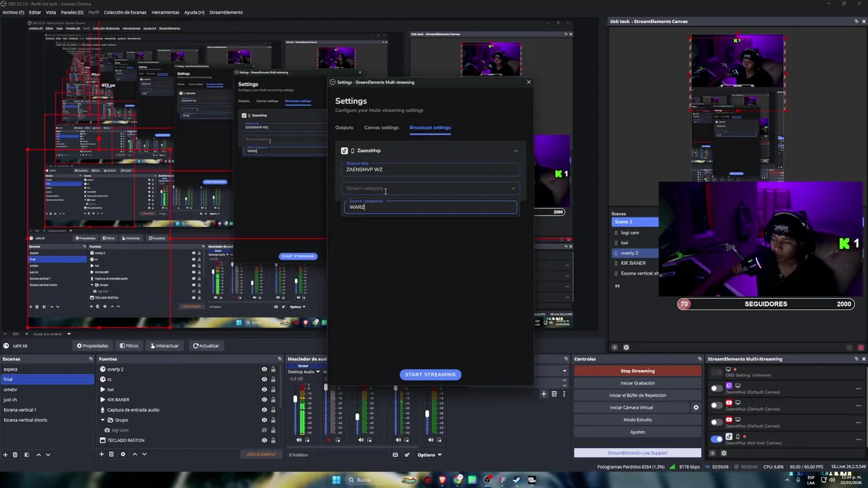This screenshot has width=868, height=488.
Task: Open the StreamElements menu
Action: click(226, 12)
